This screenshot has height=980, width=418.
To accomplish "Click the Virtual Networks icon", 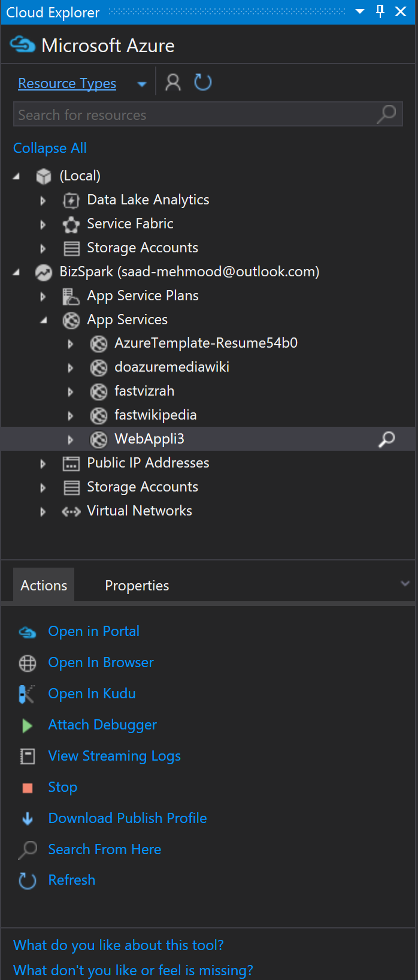I will (71, 511).
